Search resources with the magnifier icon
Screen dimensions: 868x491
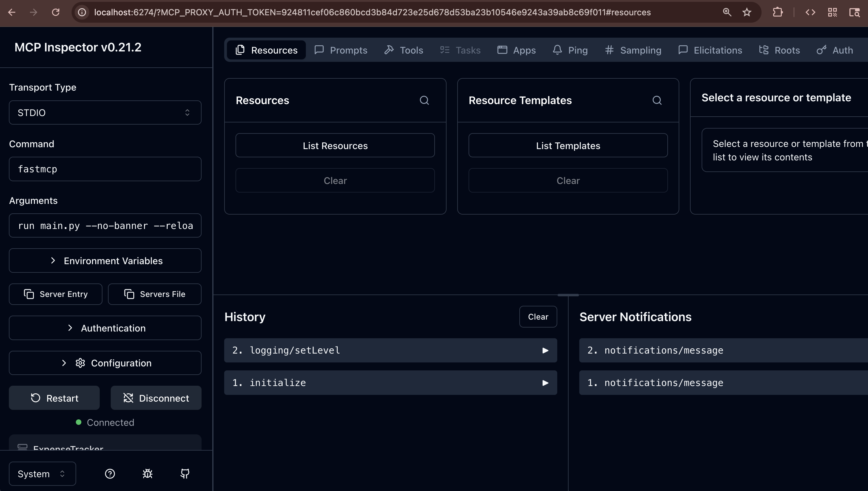coord(424,100)
